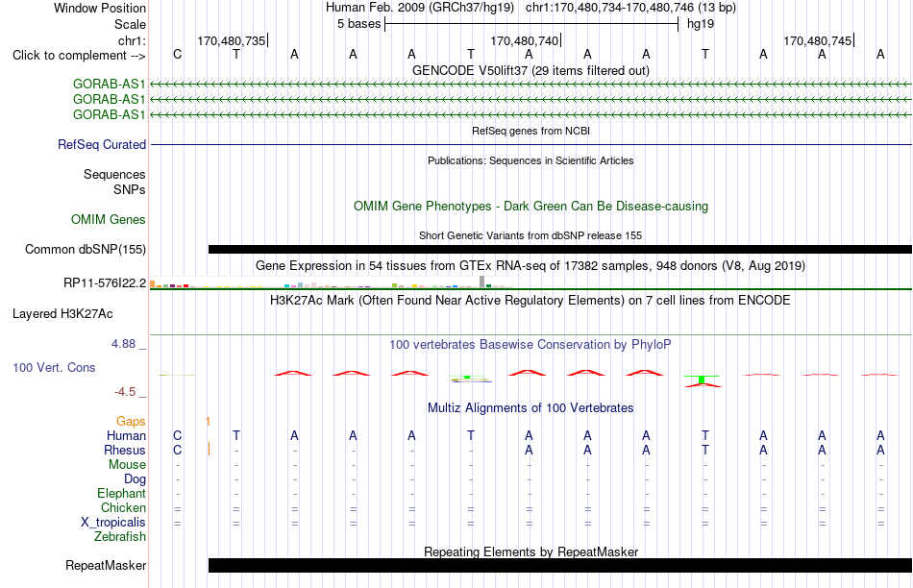Open the GENCODE V50lift37 track title
The image size is (913, 588).
(531, 70)
